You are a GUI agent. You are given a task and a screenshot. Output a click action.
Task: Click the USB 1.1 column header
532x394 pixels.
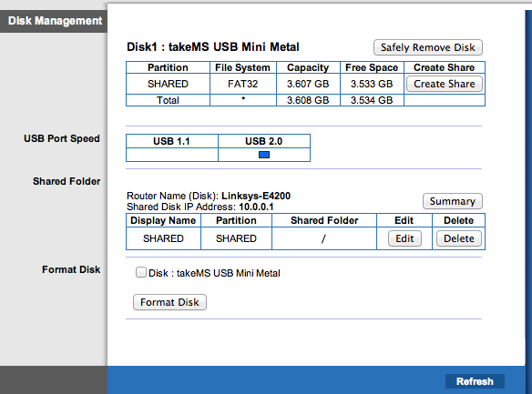(171, 141)
